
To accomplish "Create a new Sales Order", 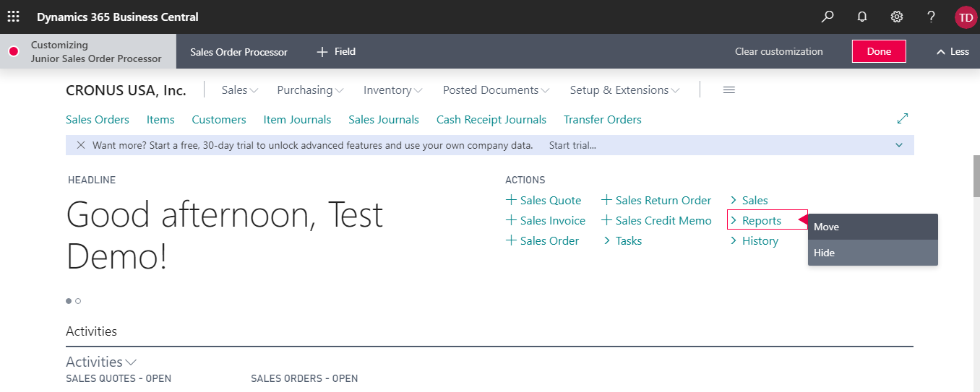I will (542, 241).
